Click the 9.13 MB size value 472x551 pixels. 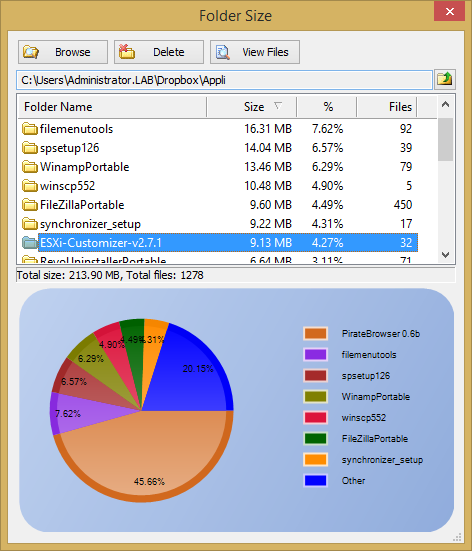271,243
